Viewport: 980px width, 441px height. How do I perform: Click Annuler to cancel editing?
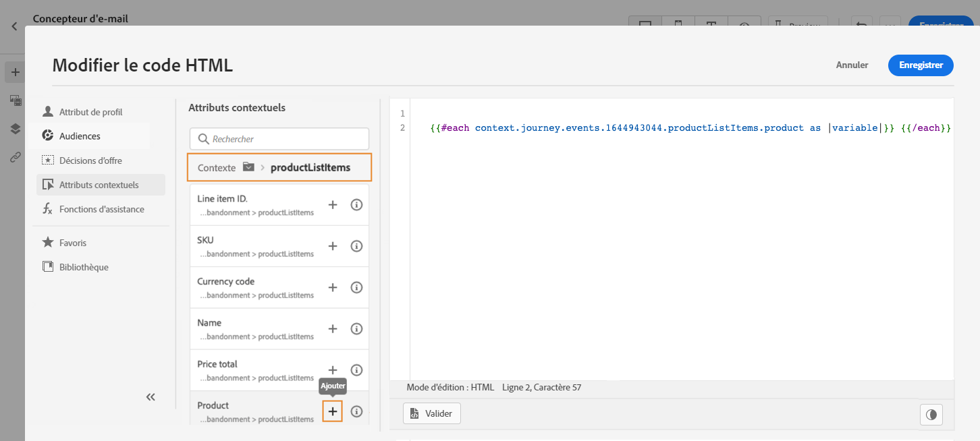852,65
